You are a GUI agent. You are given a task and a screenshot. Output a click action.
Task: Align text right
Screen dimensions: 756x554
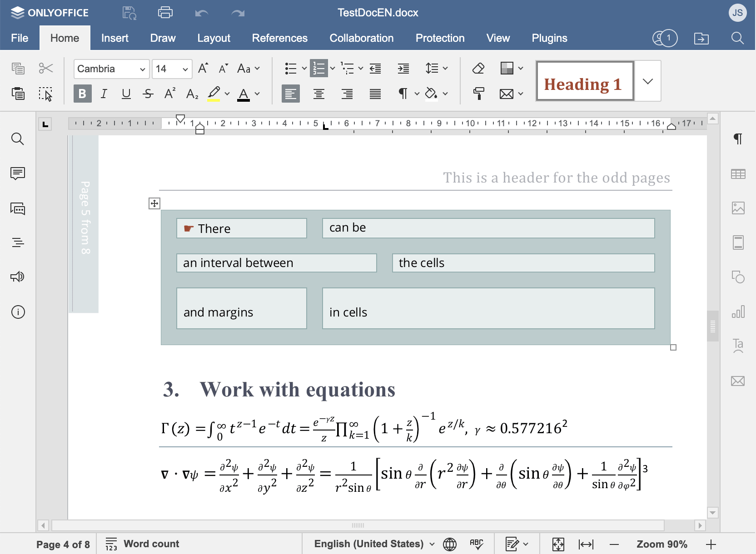(x=347, y=94)
